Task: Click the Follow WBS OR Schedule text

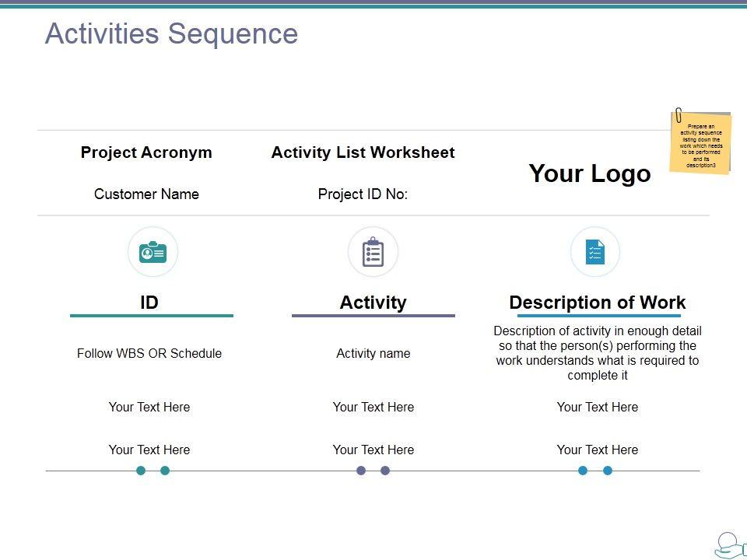Action: (x=149, y=353)
